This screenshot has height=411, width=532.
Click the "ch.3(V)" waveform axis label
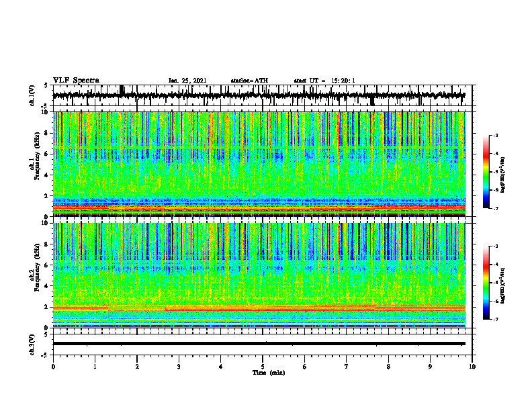tap(32, 345)
